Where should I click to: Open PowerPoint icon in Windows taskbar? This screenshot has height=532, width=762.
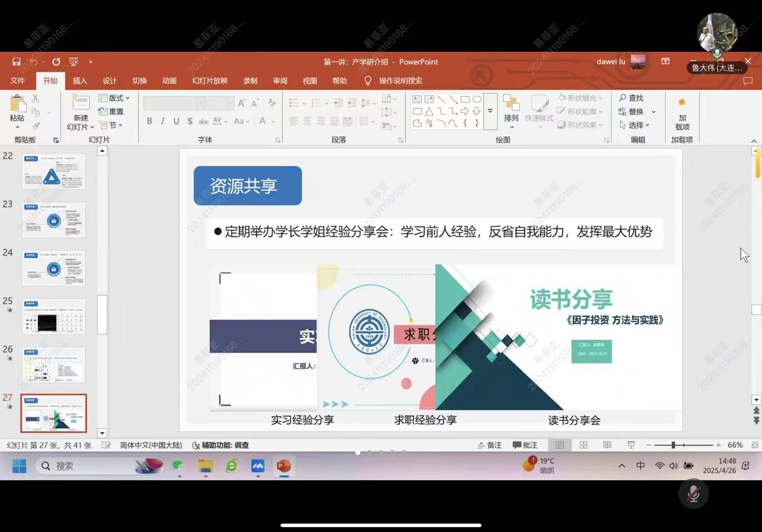283,466
